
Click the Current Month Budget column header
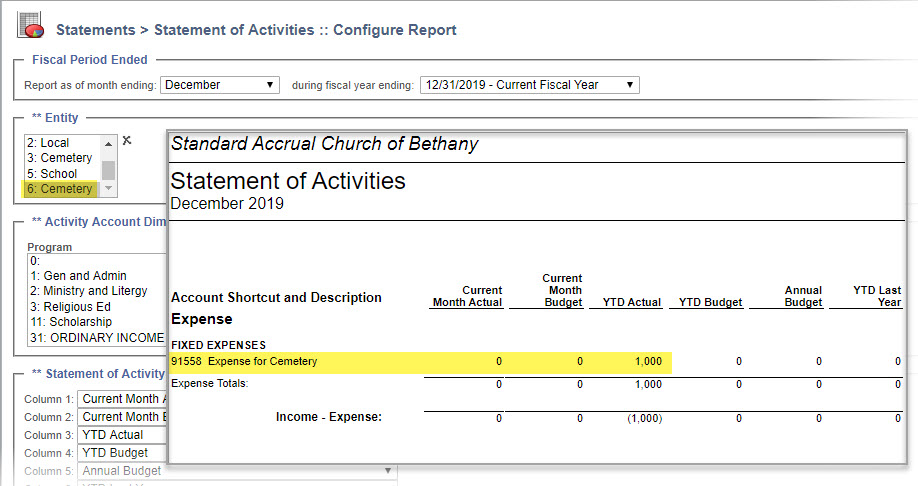pos(563,290)
